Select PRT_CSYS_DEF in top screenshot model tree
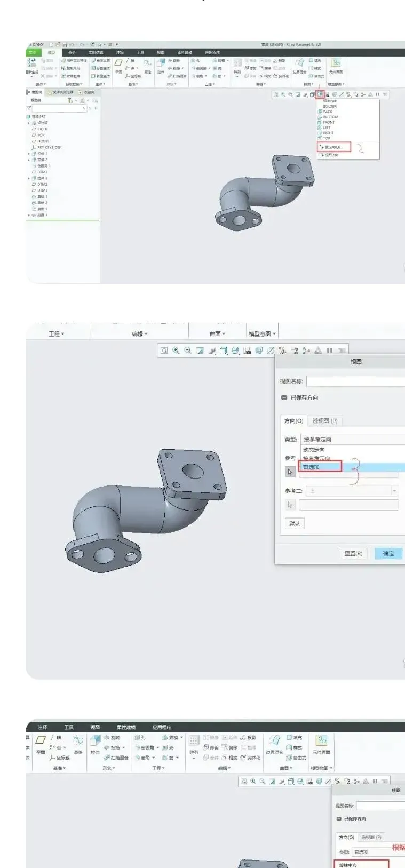Viewport: 405px width, 868px height. [x=46, y=147]
